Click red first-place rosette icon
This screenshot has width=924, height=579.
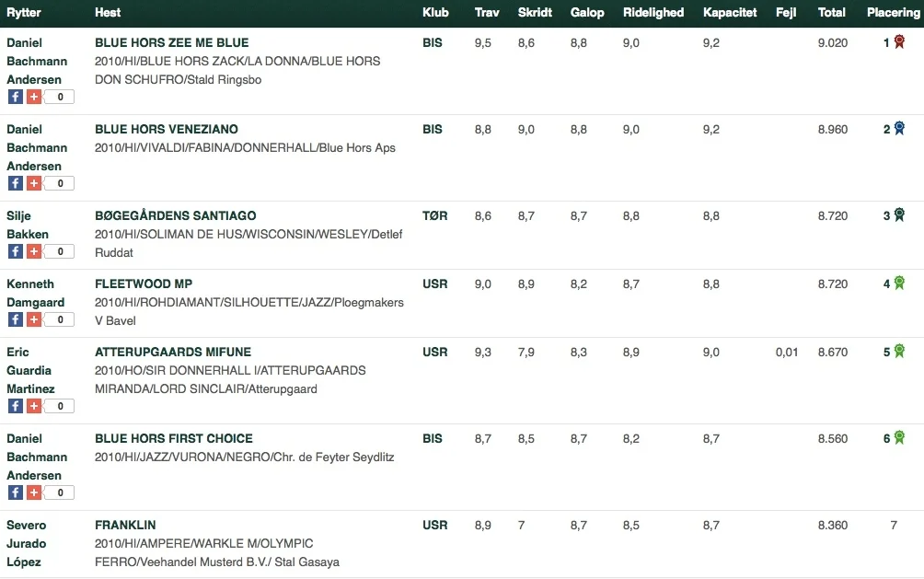click(899, 41)
